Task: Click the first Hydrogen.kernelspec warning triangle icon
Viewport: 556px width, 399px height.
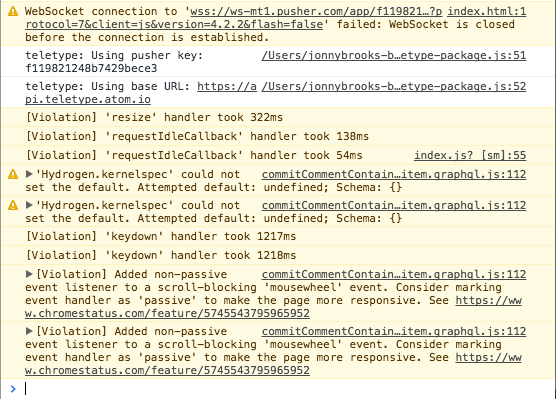Action: click(x=13, y=174)
